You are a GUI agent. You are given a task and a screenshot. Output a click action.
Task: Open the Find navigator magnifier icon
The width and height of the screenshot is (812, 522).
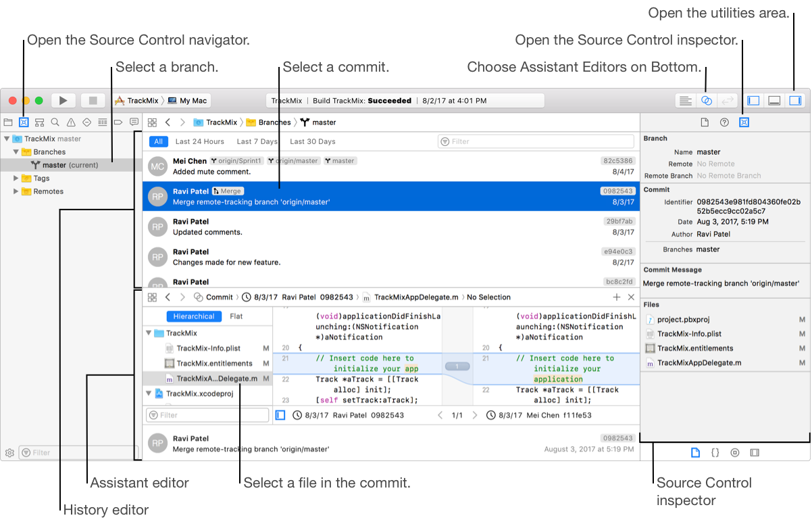55,122
